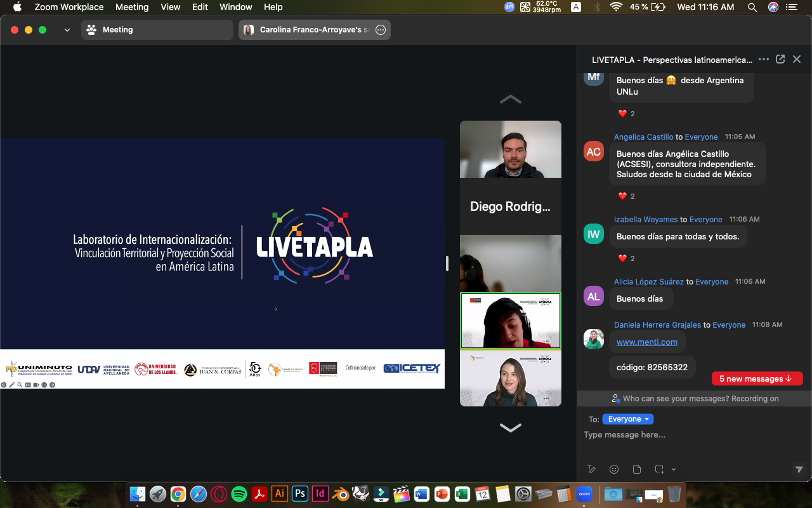Show next video thumbnails with down chevron

[511, 427]
